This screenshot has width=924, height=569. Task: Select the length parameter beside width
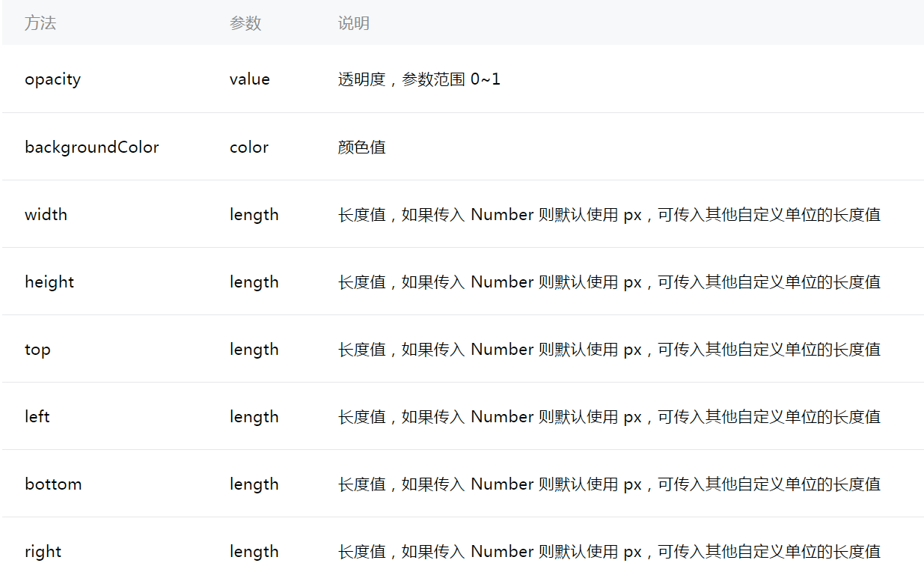(x=254, y=214)
